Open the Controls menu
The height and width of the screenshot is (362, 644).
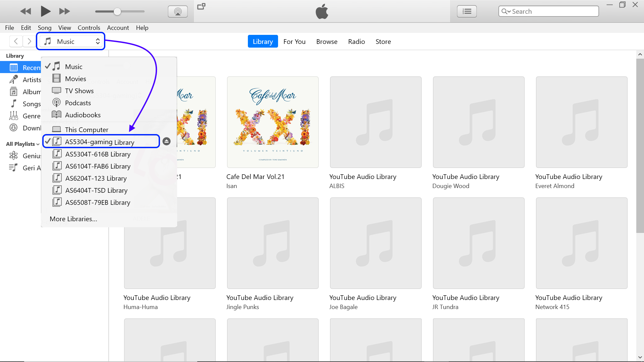pos(89,28)
